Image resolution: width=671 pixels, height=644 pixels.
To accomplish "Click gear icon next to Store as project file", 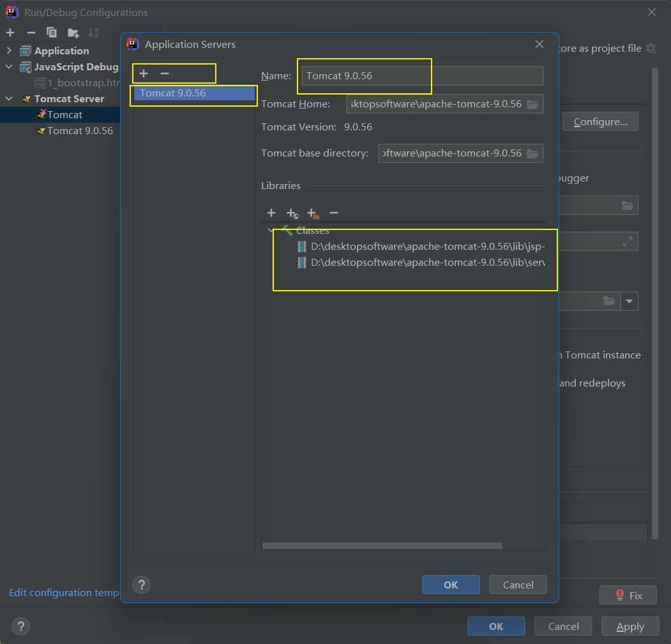I will tap(651, 49).
